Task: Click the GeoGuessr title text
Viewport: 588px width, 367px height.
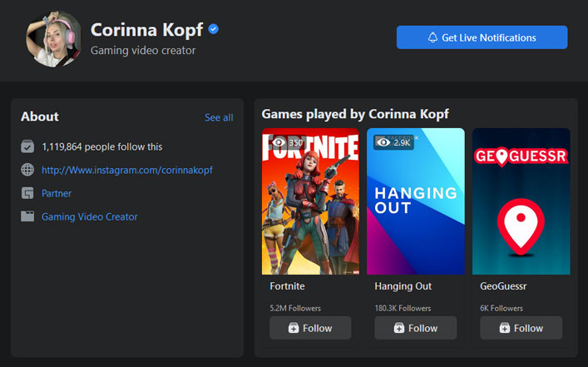Action: tap(503, 286)
